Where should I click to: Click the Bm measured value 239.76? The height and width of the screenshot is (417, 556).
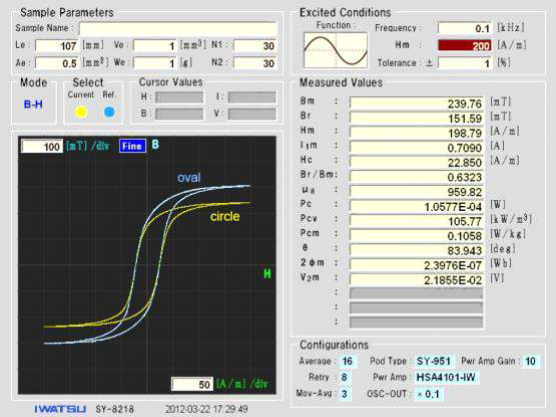[x=416, y=103]
